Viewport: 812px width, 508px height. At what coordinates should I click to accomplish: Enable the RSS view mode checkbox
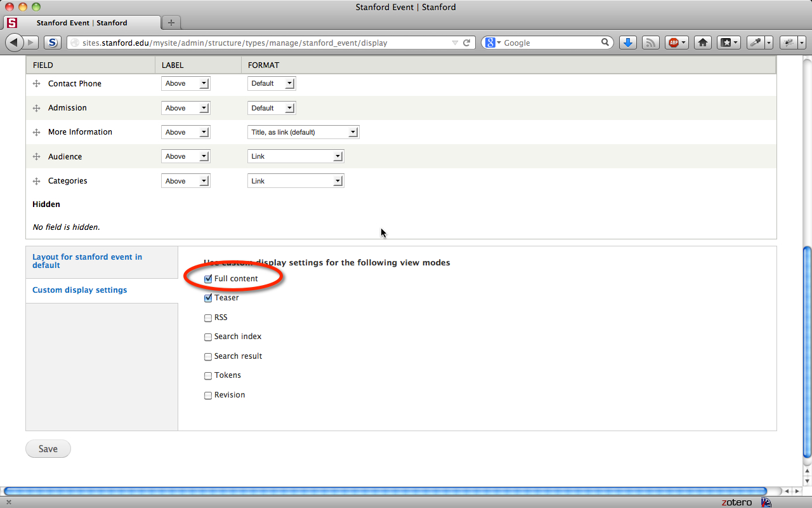208,318
